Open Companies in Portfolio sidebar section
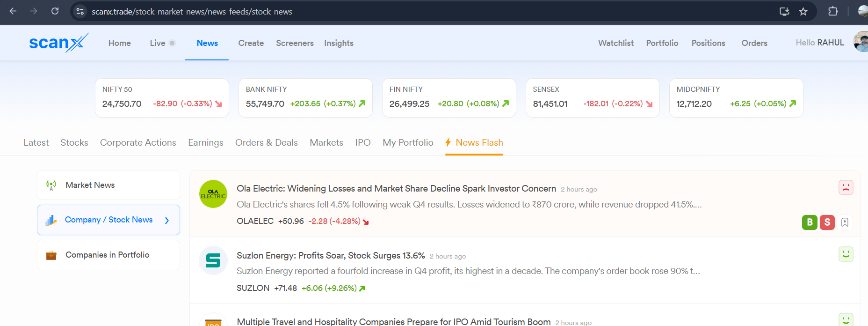 [x=108, y=255]
